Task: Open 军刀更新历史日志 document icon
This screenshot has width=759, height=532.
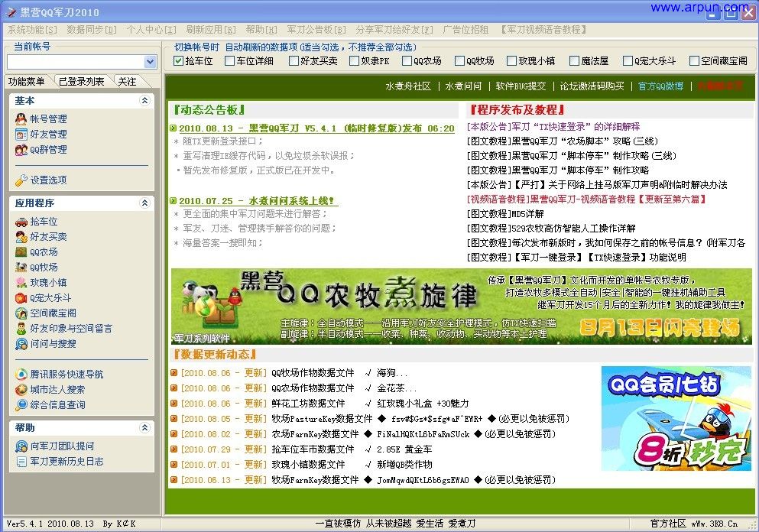Action: (21, 462)
